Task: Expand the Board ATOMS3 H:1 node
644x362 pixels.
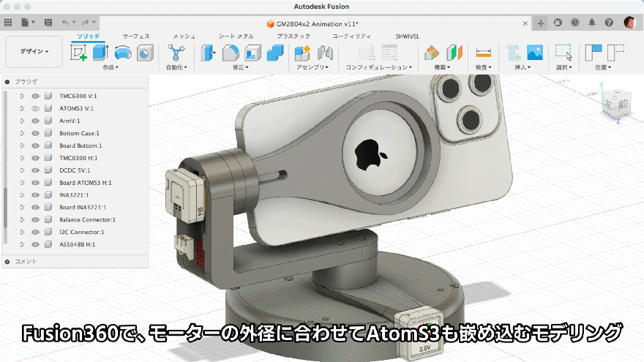Action: click(x=22, y=183)
